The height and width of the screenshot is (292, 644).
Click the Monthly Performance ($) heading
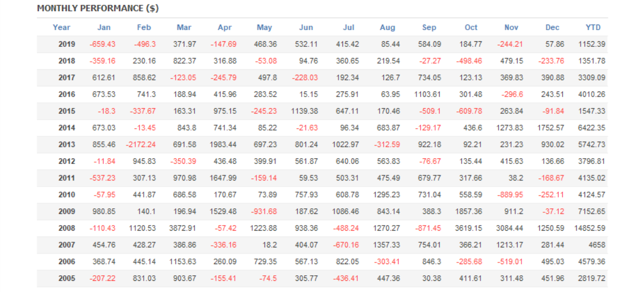pyautogui.click(x=98, y=8)
